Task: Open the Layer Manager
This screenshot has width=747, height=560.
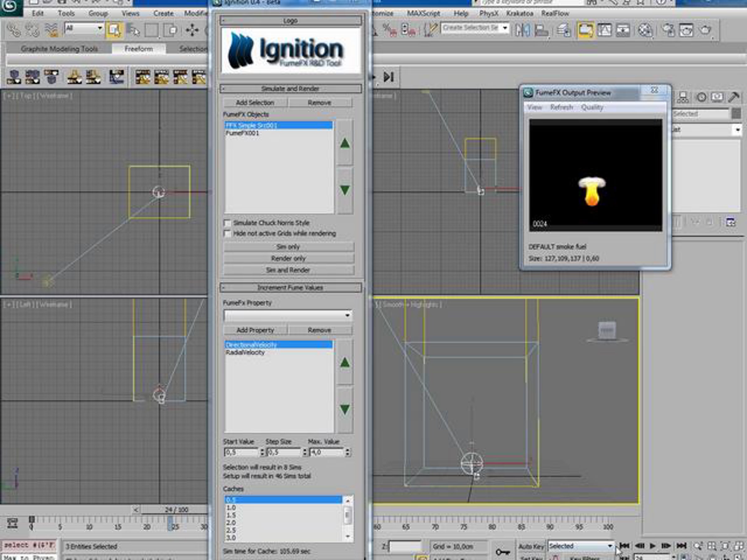Action: tap(563, 30)
